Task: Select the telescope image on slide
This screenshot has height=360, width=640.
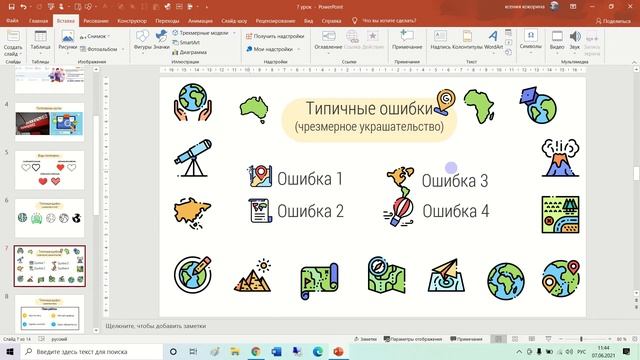Action: [193, 158]
